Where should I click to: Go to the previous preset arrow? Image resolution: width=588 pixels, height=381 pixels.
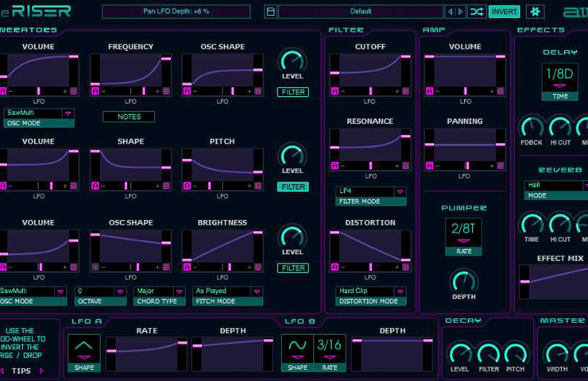tap(451, 12)
